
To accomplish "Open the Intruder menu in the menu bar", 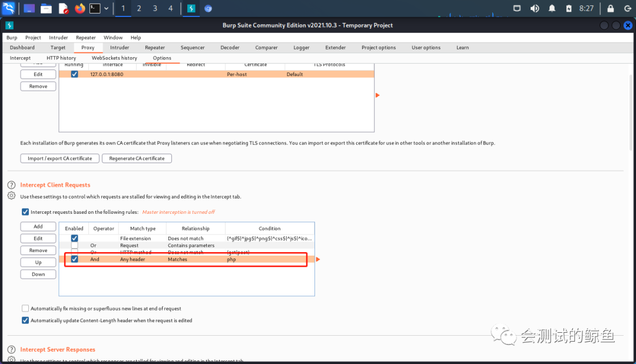I will pos(58,37).
